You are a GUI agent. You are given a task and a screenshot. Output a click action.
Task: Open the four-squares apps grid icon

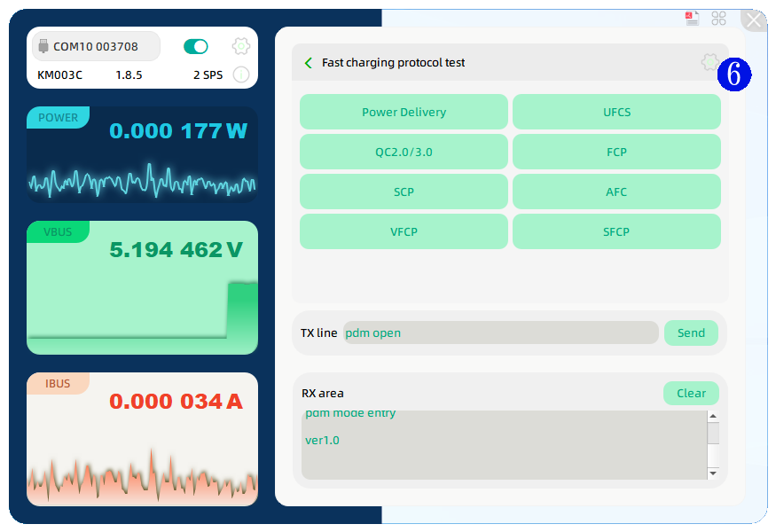(x=718, y=19)
